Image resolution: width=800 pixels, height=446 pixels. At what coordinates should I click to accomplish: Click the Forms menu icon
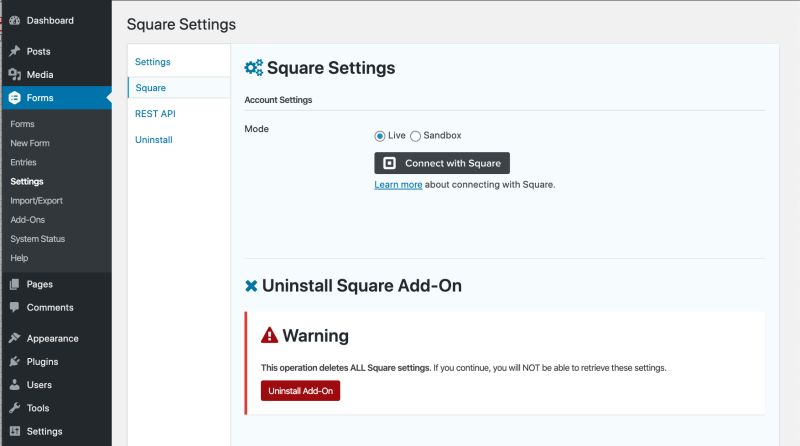coord(15,97)
